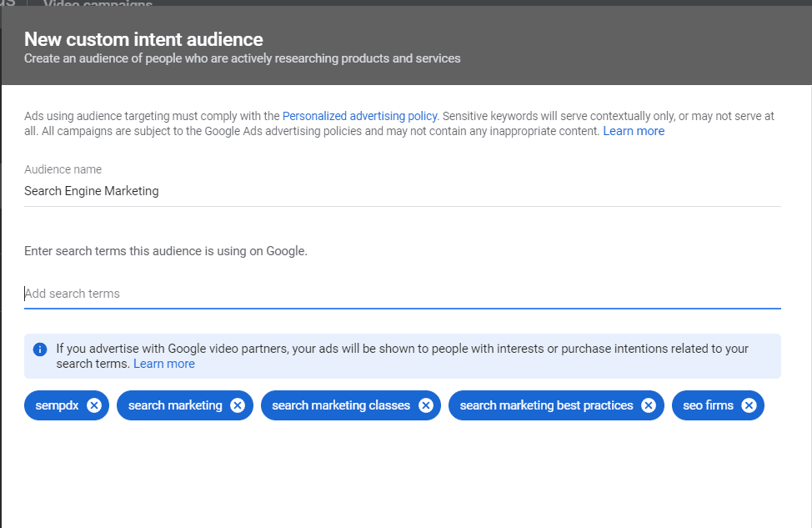Click the Audience name field showing 'Search Engine Marketing'
This screenshot has width=812, height=528.
tap(167, 191)
